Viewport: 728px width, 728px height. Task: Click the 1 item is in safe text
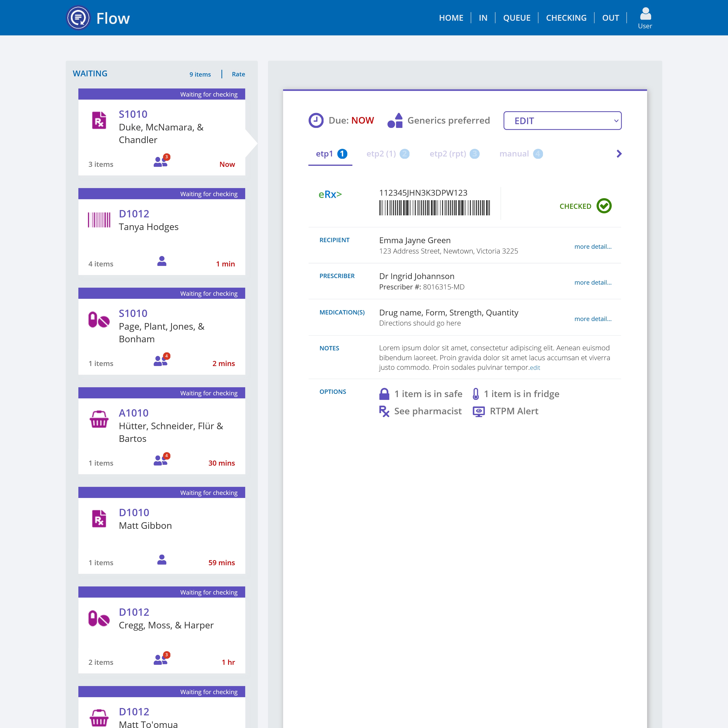click(x=428, y=394)
